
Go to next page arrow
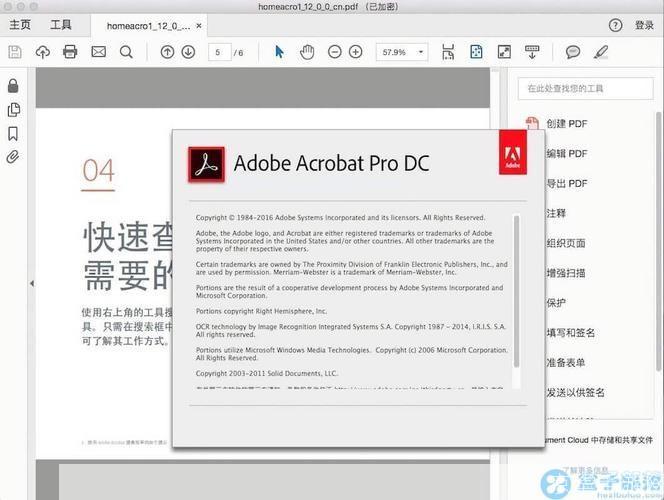coord(188,52)
